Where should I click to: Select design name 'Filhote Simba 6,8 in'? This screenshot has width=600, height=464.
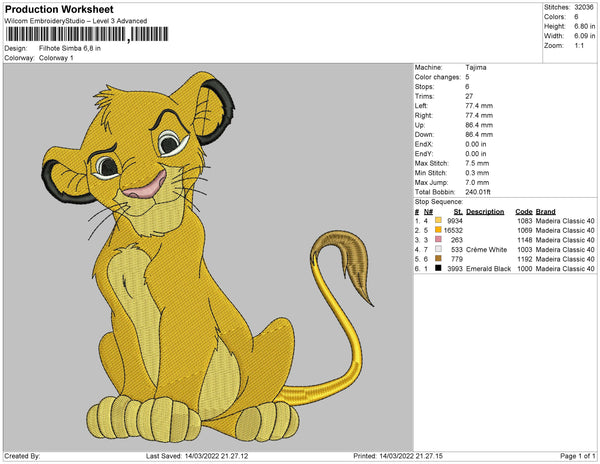pos(70,48)
